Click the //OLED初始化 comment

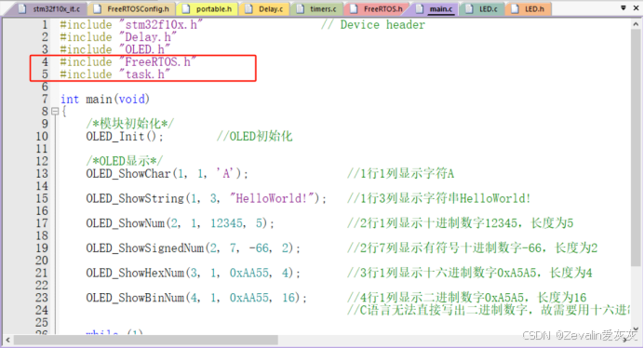point(255,136)
